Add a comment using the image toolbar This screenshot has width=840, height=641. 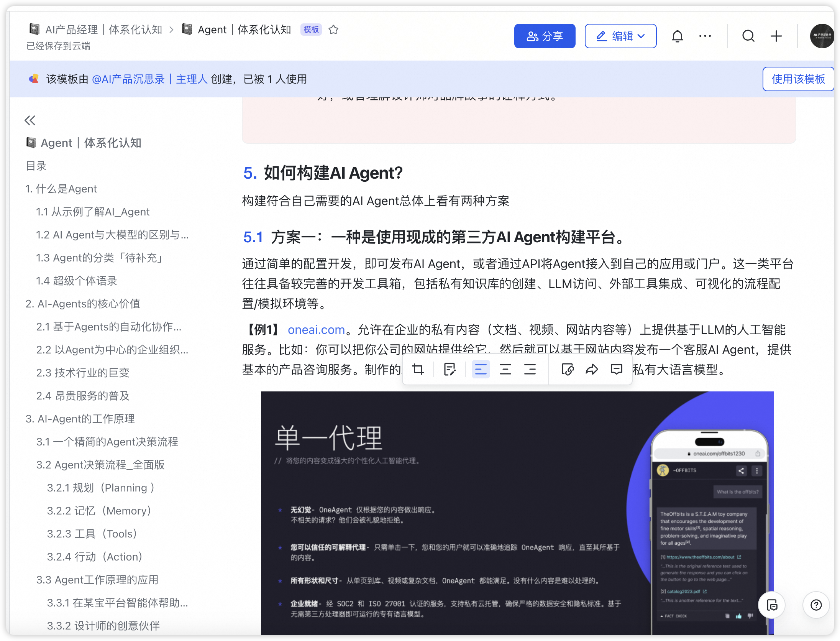coord(616,370)
